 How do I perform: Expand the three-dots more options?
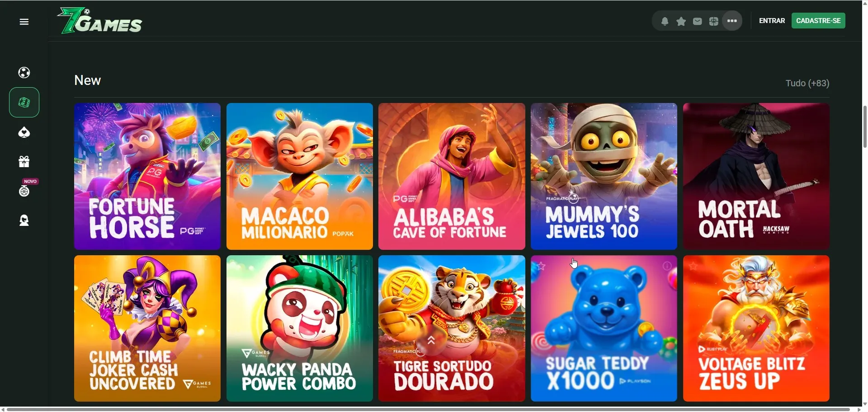pos(732,21)
